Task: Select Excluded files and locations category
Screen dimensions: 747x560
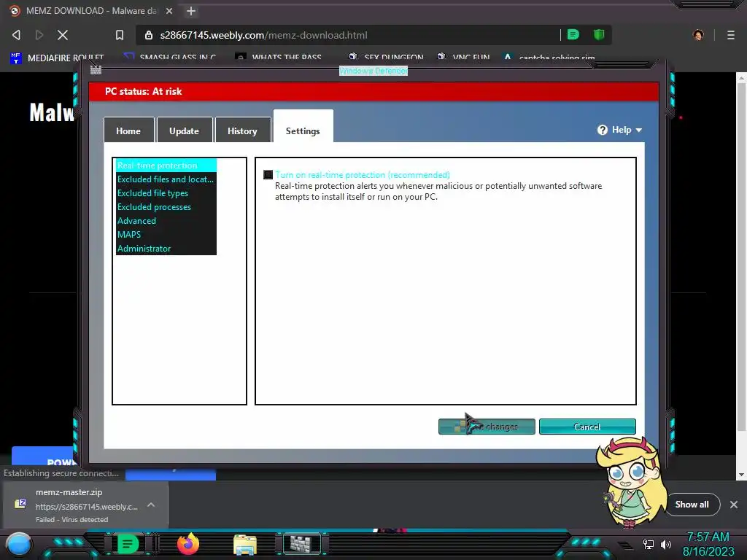Action: (166, 179)
